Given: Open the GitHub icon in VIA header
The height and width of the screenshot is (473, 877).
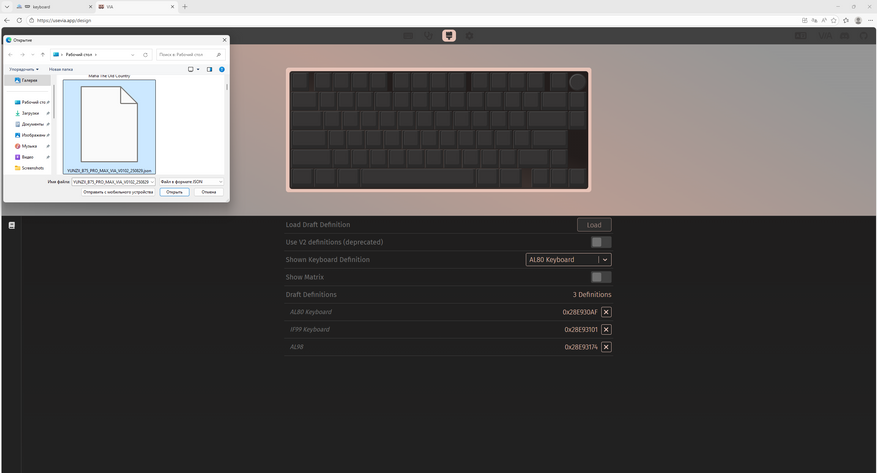Looking at the screenshot, I should tap(864, 36).
